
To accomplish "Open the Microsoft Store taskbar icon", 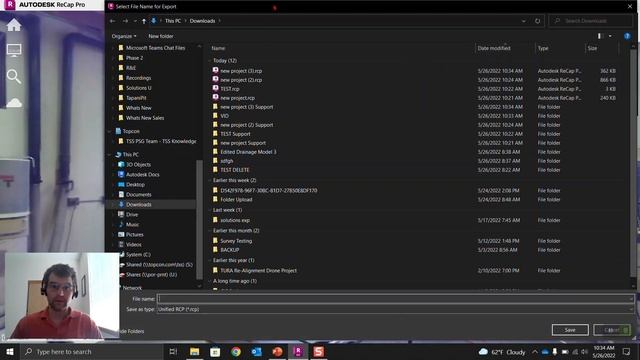I will tap(215, 351).
